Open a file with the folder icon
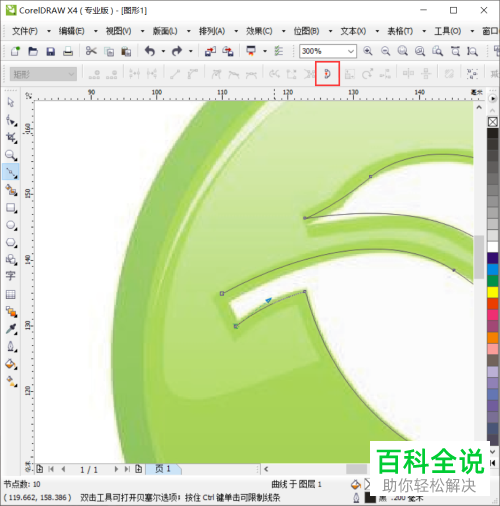 click(x=33, y=51)
